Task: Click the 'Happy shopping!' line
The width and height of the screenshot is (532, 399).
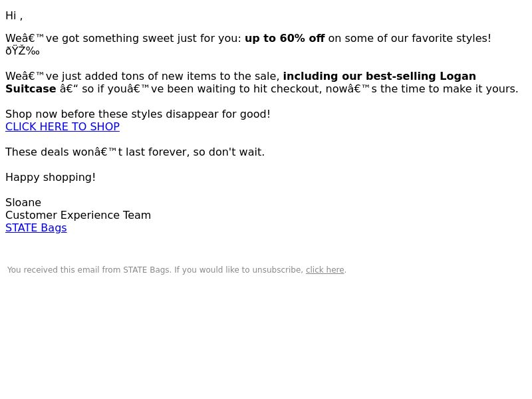Action: 51,177
